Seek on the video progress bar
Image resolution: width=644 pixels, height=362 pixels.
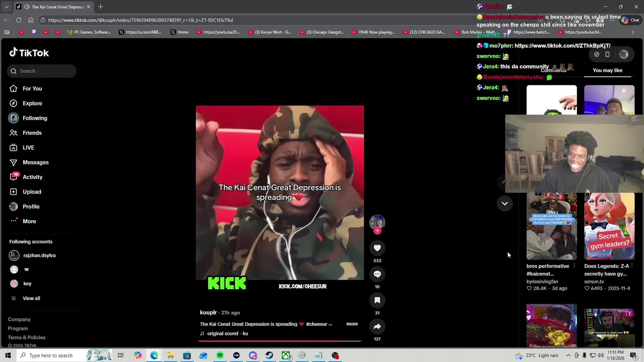(280, 341)
